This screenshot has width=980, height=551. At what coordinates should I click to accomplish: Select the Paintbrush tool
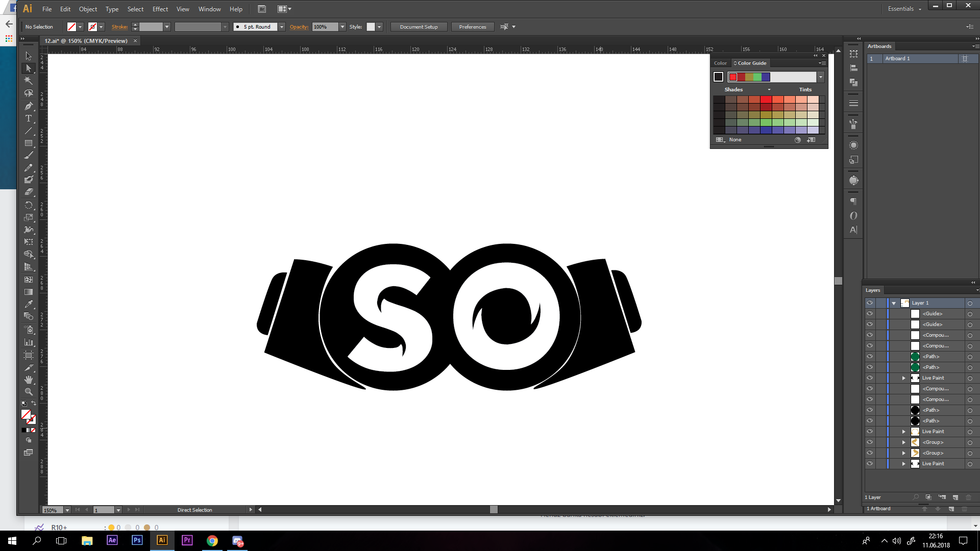click(x=29, y=155)
